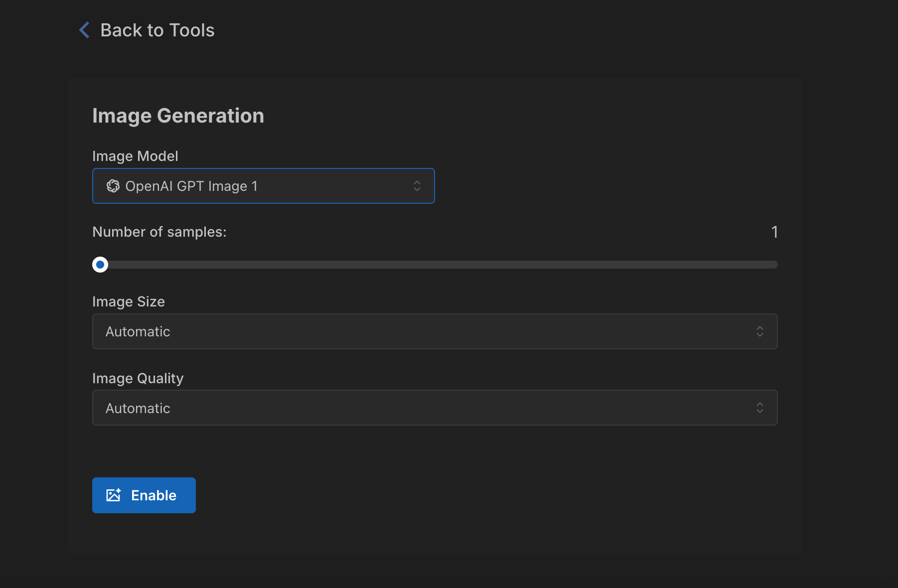The height and width of the screenshot is (588, 898).
Task: Click the up-down arrows in Image Size selector
Action: (760, 331)
